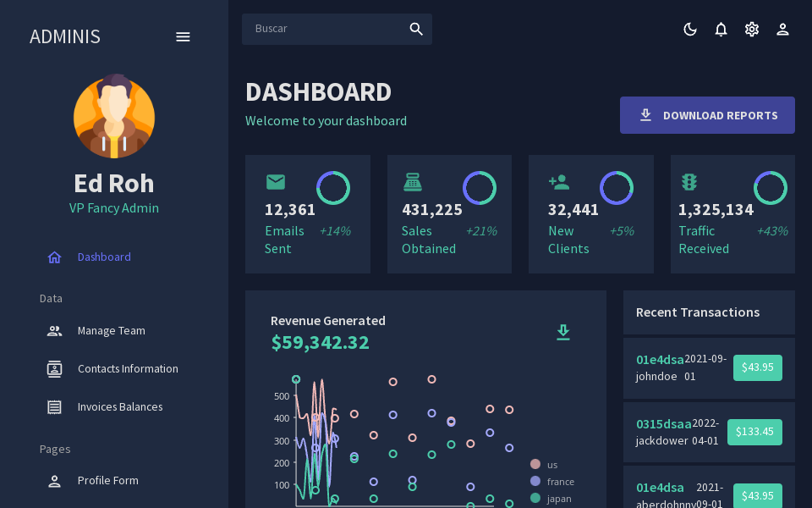The image size is (812, 508).
Task: Toggle dark mode with the moon icon
Action: point(690,30)
